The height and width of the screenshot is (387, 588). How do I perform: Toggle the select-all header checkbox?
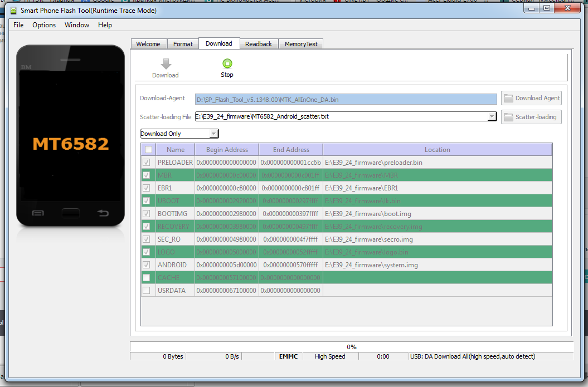(x=148, y=149)
